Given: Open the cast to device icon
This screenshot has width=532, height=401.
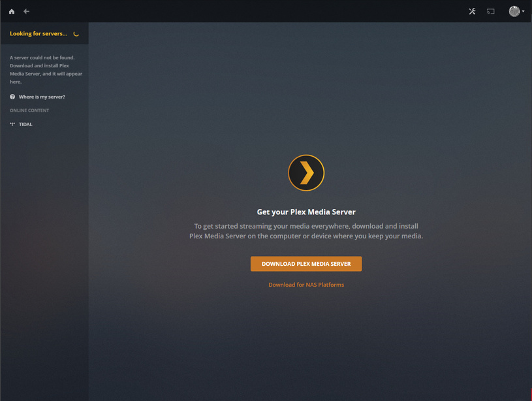Looking at the screenshot, I should [x=491, y=12].
